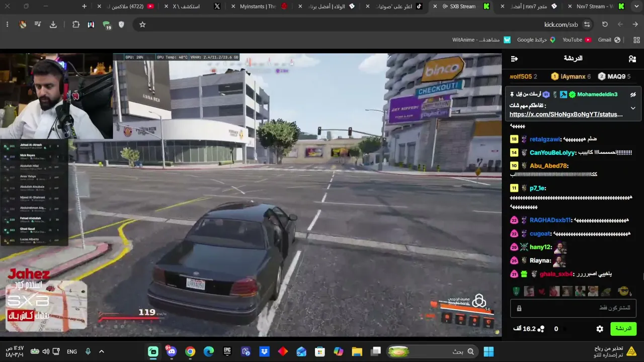
Task: Open chat settings gear icon
Action: click(x=600, y=329)
